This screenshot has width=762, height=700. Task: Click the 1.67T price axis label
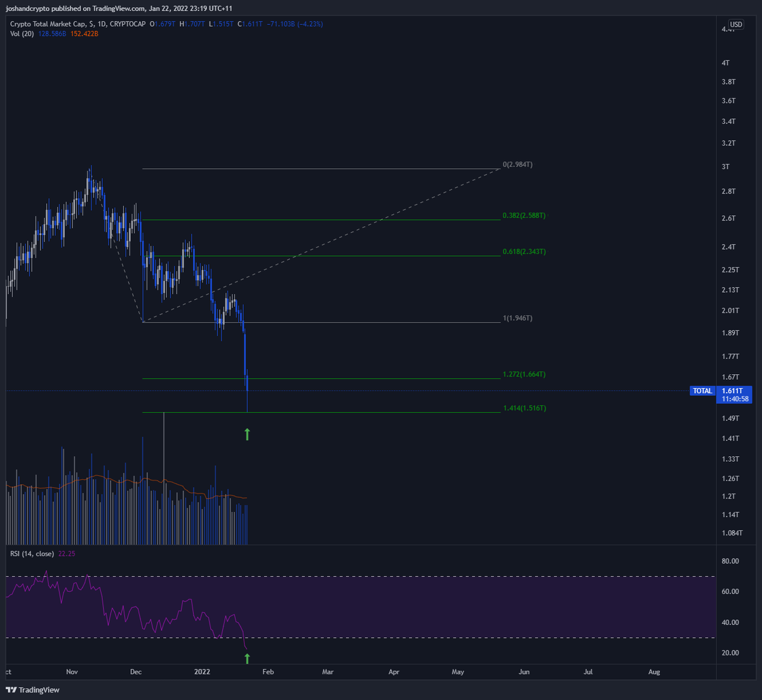[x=730, y=377]
